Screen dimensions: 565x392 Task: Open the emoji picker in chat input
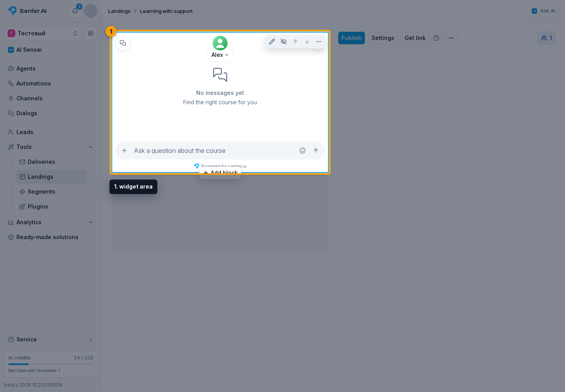click(303, 151)
